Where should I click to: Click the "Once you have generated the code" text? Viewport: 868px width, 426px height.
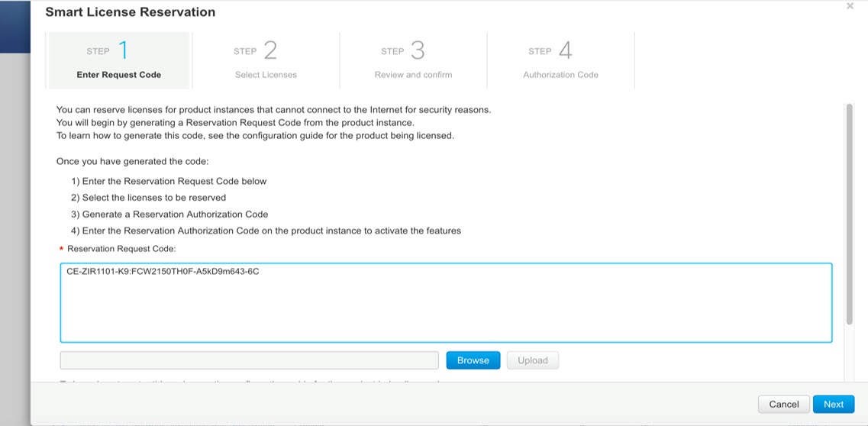[132, 161]
